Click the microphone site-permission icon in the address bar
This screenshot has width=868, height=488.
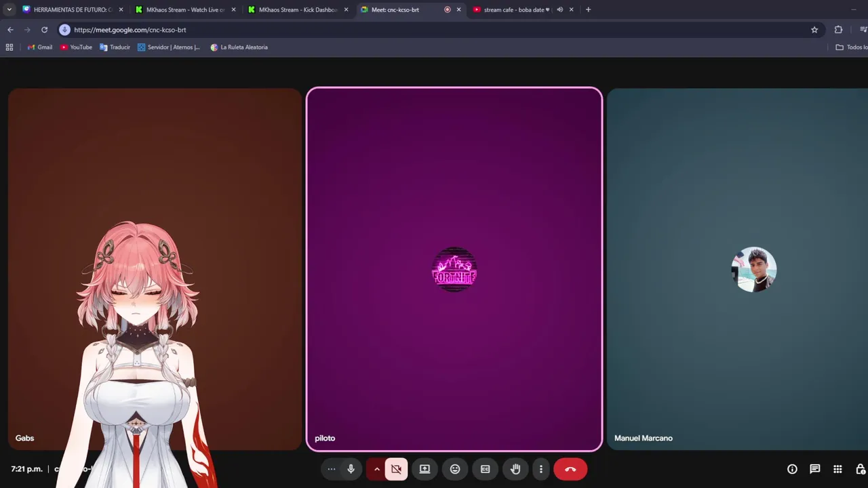[64, 30]
